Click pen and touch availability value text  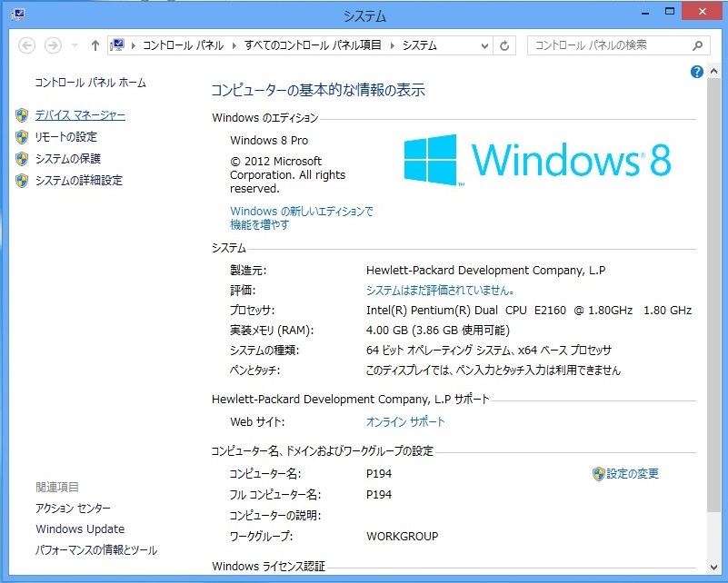tap(494, 371)
